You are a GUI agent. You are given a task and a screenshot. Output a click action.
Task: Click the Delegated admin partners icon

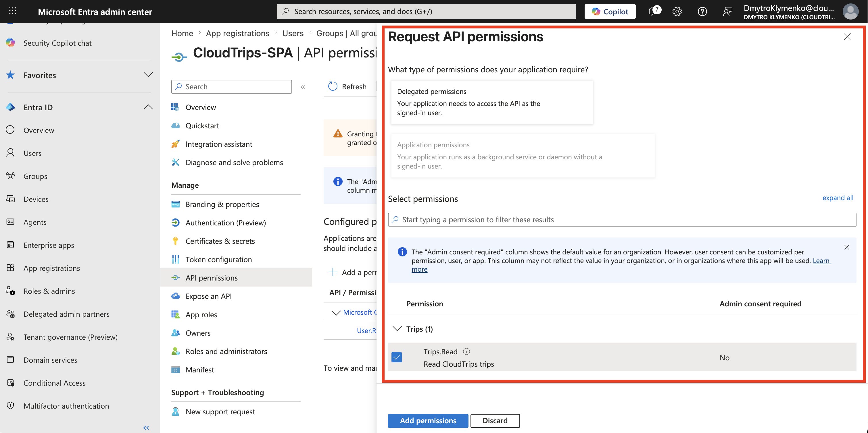10,314
